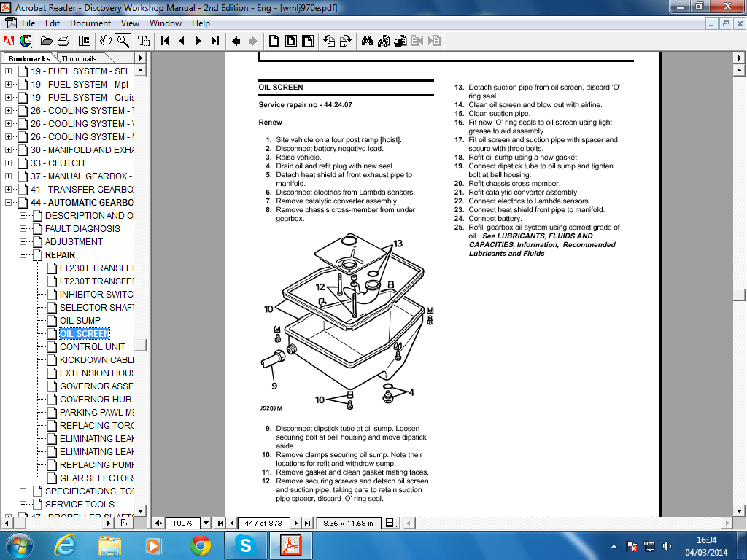
Task: Collapse the 44 - AUTOMATIC GEARBOX bookmark
Action: (x=9, y=203)
